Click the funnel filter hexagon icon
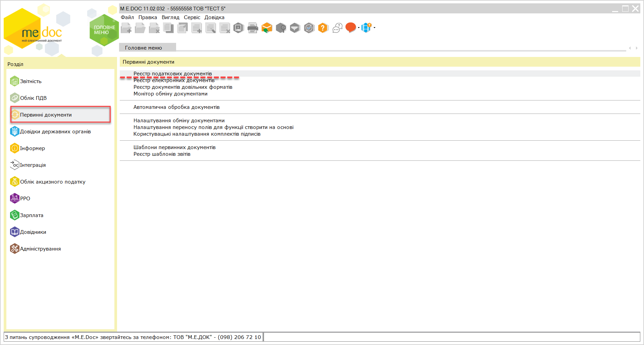The width and height of the screenshot is (644, 345). click(x=295, y=28)
